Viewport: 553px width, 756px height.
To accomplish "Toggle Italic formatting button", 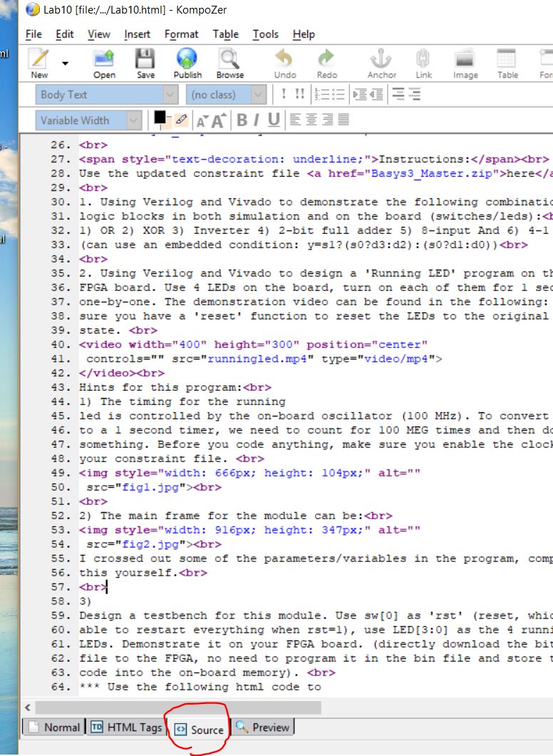I will click(256, 120).
